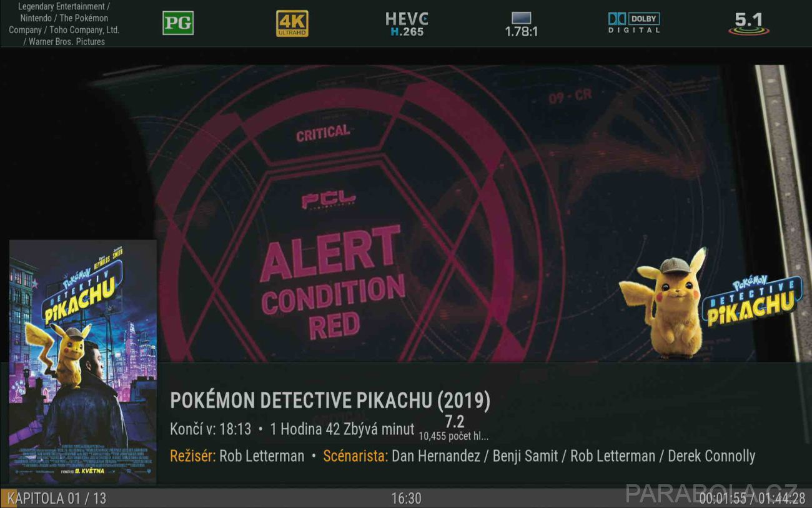Click the Pokémon Detective Pikachu (2019) title

[x=330, y=401]
